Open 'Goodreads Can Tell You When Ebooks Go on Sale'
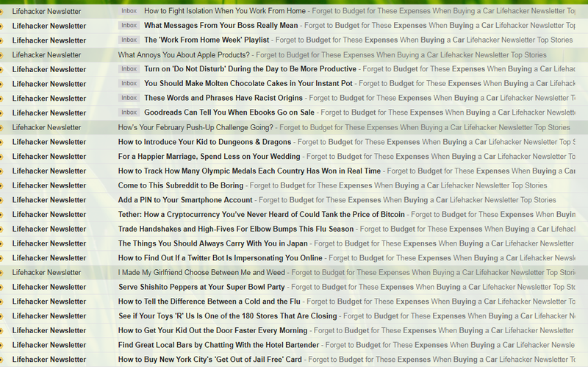This screenshot has height=367, width=588. coord(229,113)
